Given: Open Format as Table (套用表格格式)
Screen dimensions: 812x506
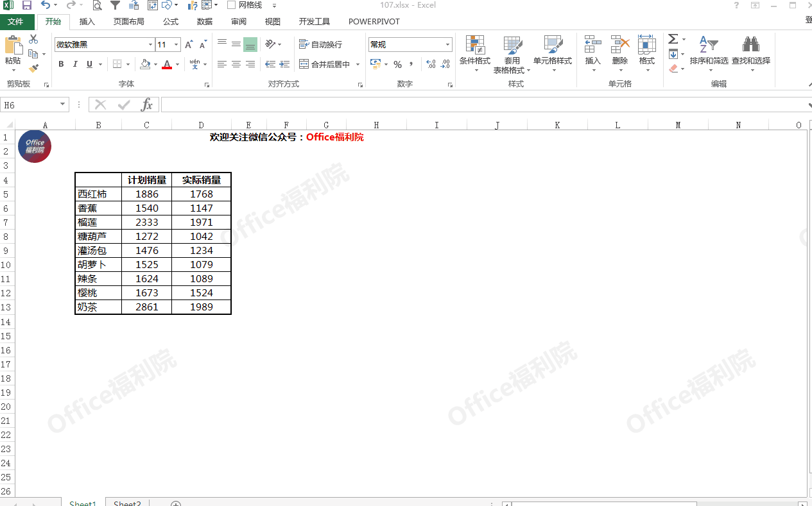Looking at the screenshot, I should click(512, 54).
